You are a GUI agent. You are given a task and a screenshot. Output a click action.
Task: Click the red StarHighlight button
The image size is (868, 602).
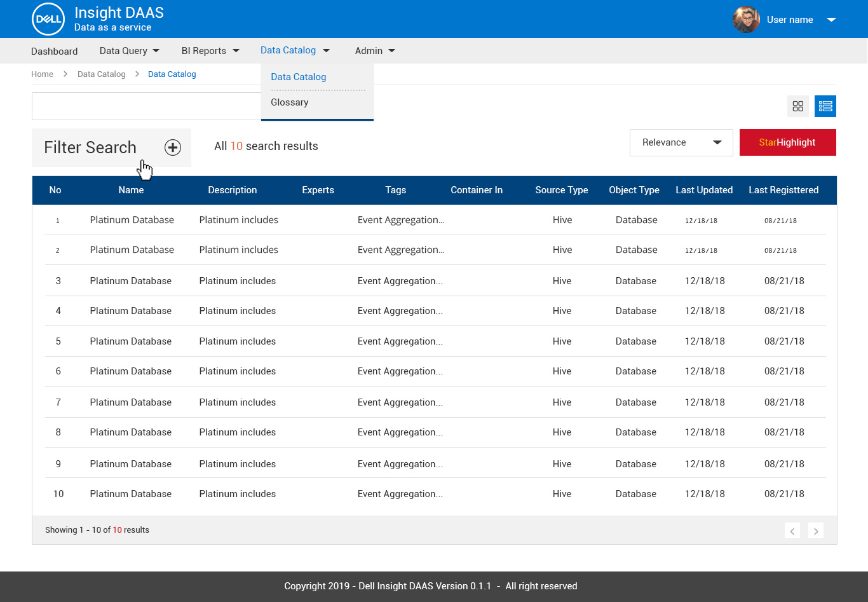[x=787, y=142]
